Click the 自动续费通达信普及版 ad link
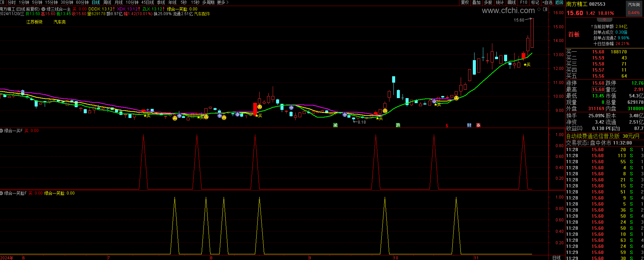 point(603,136)
